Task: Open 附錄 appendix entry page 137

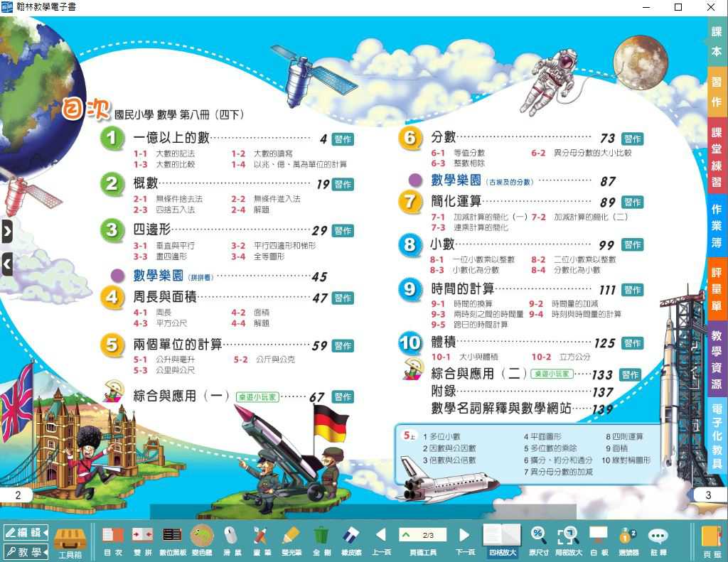Action: point(522,391)
